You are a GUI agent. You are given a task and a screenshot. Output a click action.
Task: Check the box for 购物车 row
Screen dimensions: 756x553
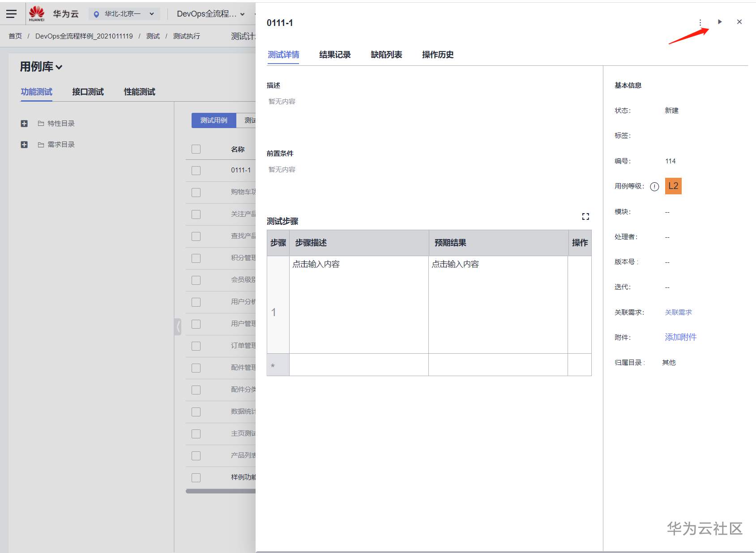[x=196, y=193]
